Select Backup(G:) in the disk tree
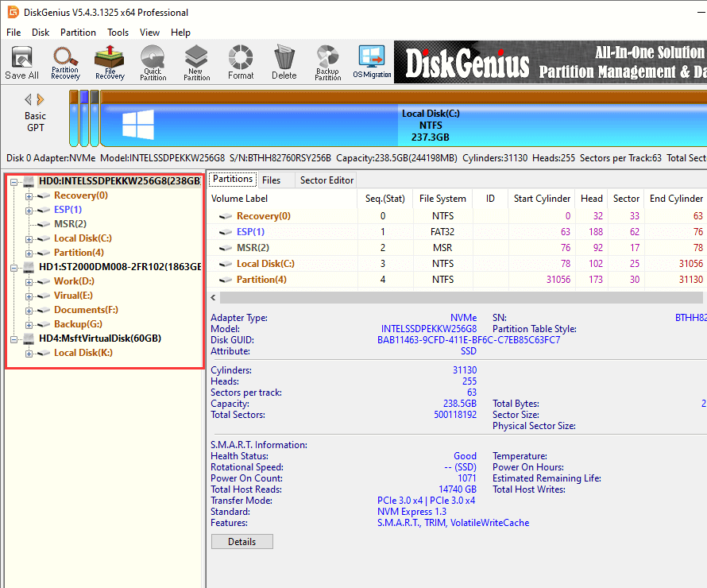 [78, 324]
